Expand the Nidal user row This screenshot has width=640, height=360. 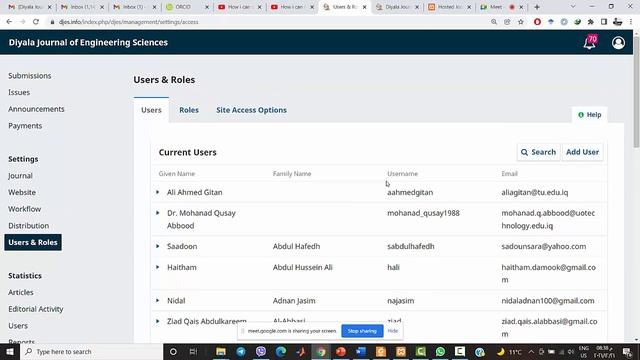tap(158, 300)
